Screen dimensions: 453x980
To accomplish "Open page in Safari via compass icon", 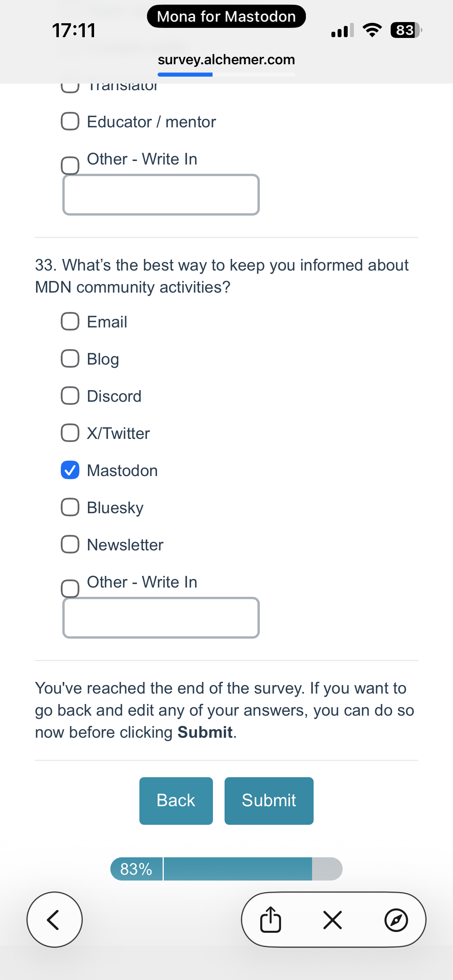I will [x=396, y=920].
